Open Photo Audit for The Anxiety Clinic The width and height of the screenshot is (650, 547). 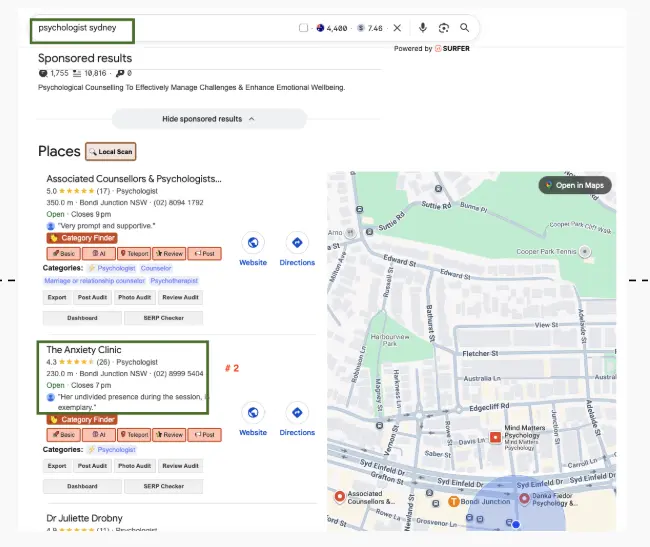tap(135, 466)
